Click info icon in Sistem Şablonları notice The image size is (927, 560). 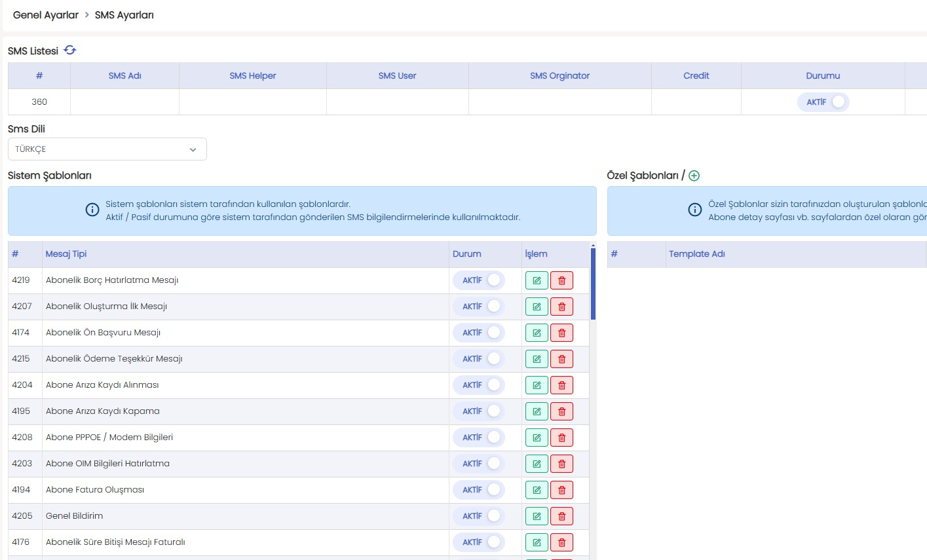tap(92, 210)
